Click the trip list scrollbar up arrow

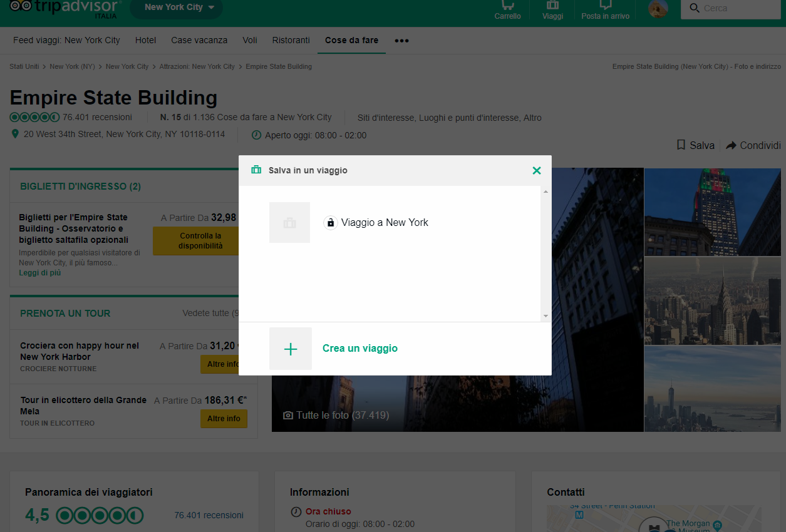546,191
